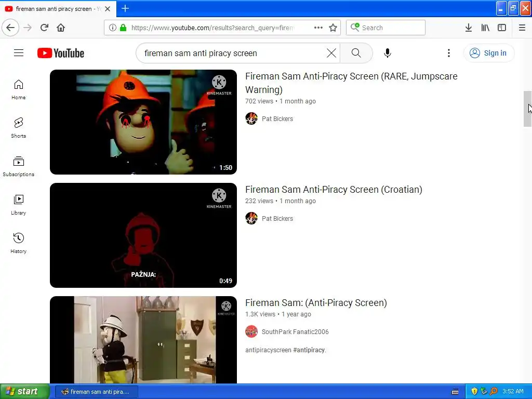Open the RARE Jumpscare Warning video thumbnail
532x399 pixels.
(x=143, y=122)
